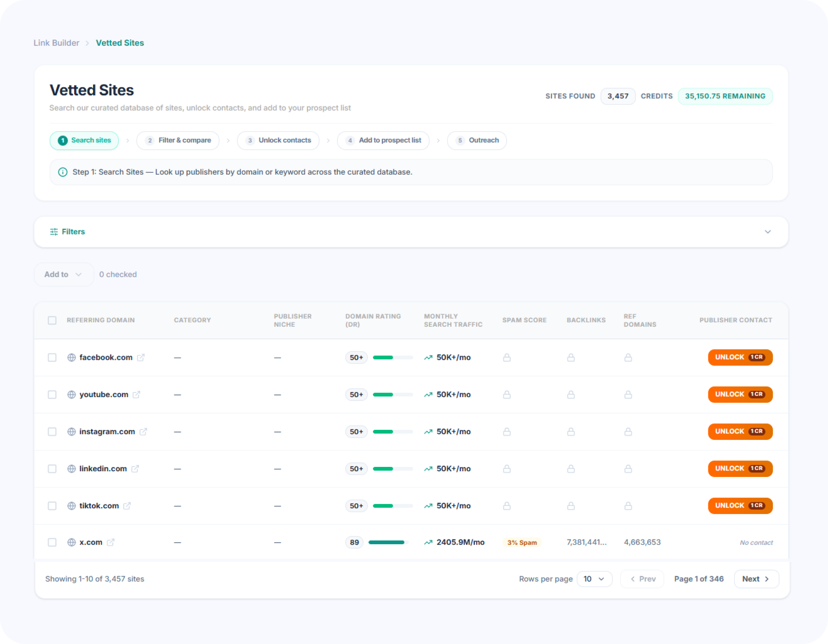Screen dimensions: 828x644
Task: Click the linkedin.com domain rating bar
Action: pyautogui.click(x=393, y=469)
